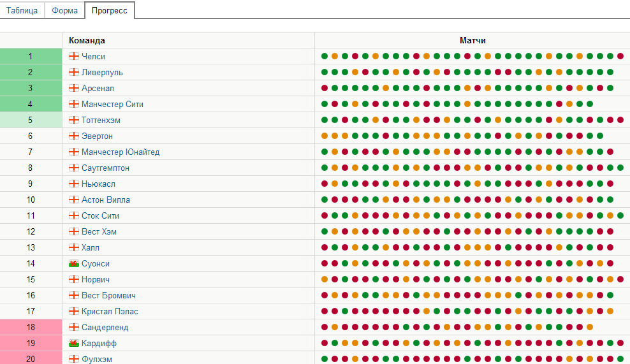Click the England flag beside Сандерленд

74,326
